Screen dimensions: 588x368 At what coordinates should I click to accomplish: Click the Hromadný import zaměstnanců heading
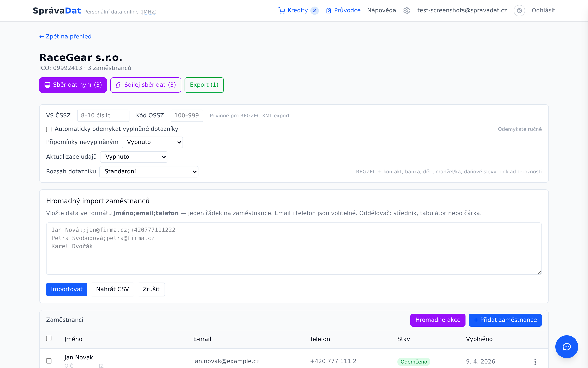click(98, 201)
